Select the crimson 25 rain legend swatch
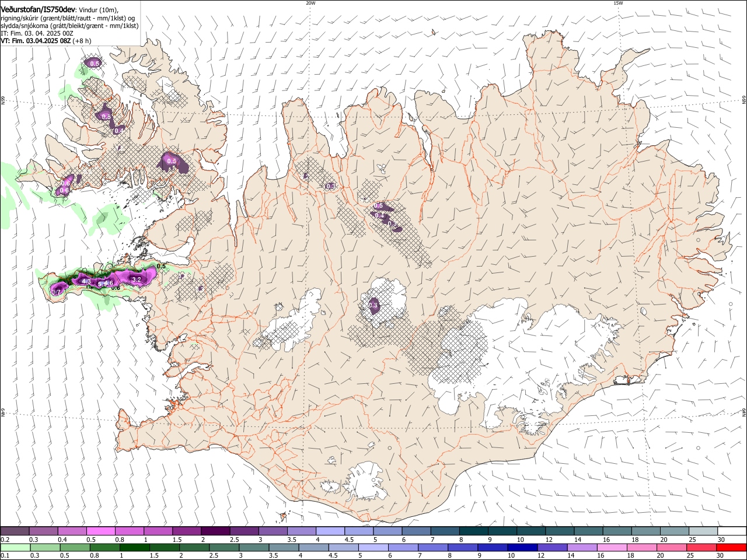747x560 pixels. tap(701, 547)
